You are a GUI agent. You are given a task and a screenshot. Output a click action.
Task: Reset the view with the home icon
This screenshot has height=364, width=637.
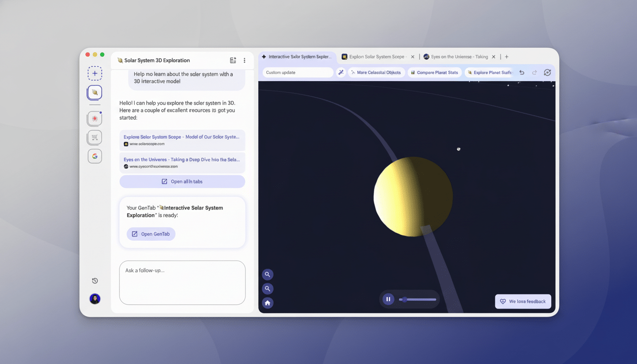coord(268,302)
